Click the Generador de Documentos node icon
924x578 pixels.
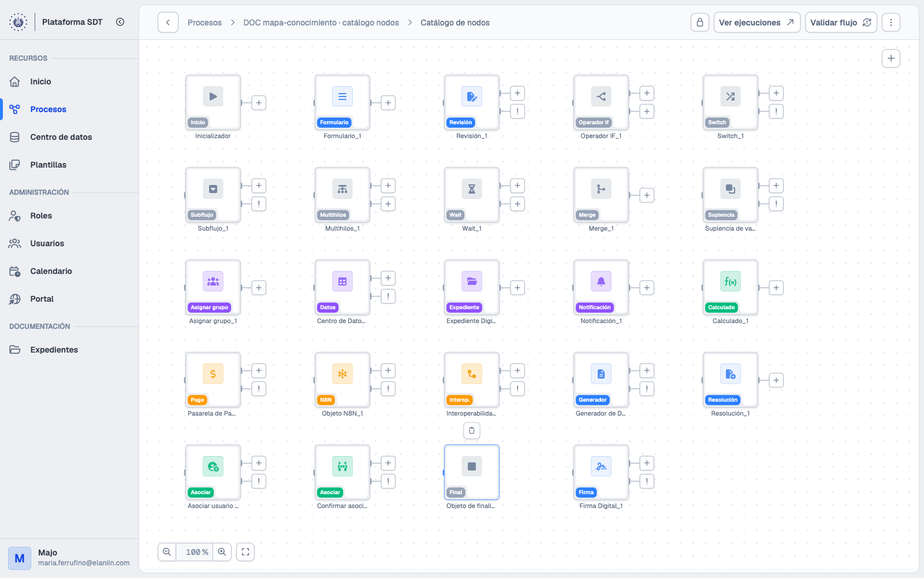pos(601,374)
